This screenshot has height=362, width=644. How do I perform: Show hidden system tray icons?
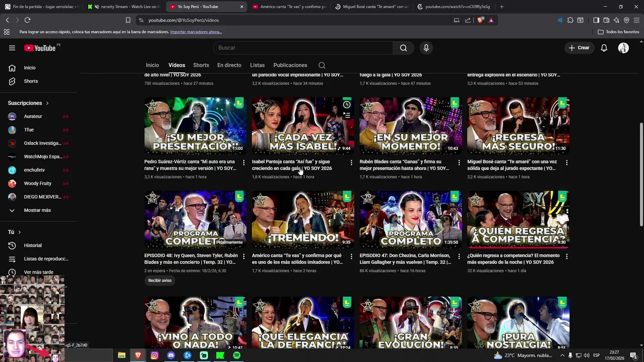pos(562,355)
